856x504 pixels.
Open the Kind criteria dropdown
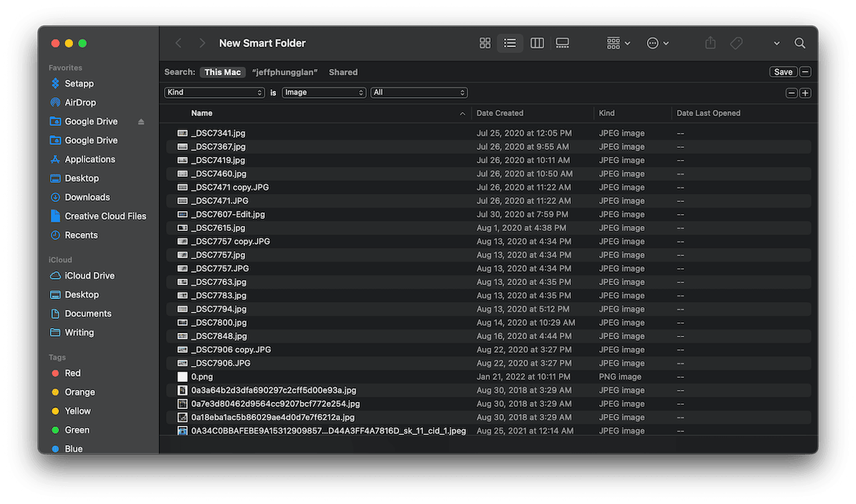click(x=214, y=92)
